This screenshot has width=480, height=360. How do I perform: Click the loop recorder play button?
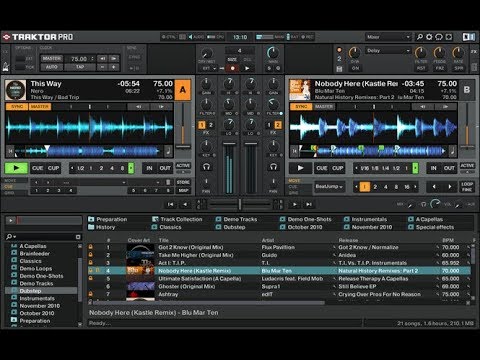(247, 68)
